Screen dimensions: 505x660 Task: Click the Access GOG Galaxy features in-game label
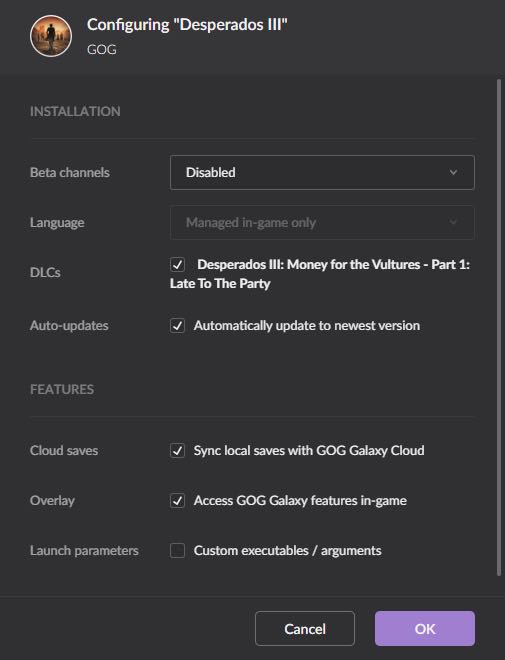pyautogui.click(x=300, y=501)
